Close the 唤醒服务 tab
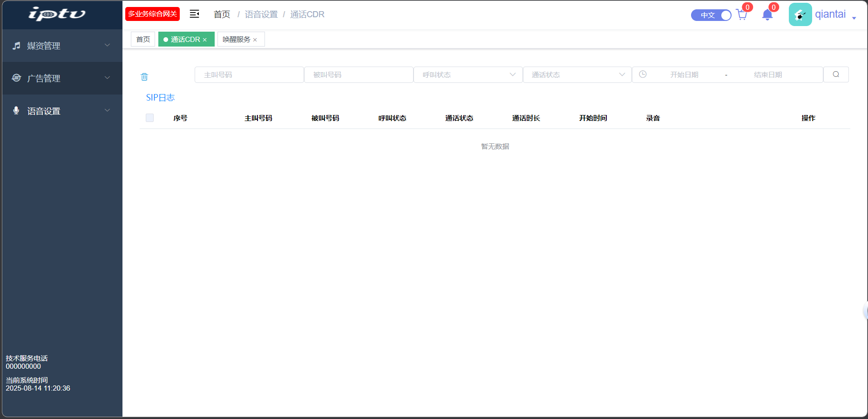This screenshot has width=868, height=419. 255,40
